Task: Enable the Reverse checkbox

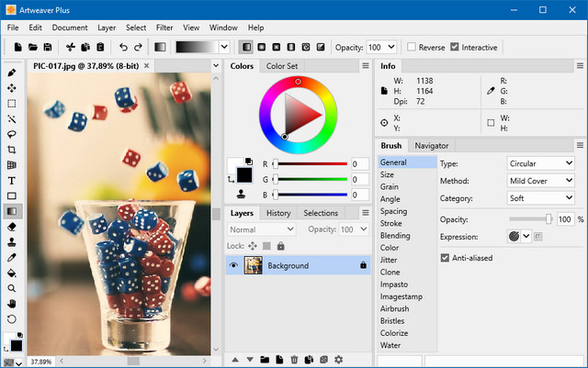Action: pyautogui.click(x=412, y=47)
